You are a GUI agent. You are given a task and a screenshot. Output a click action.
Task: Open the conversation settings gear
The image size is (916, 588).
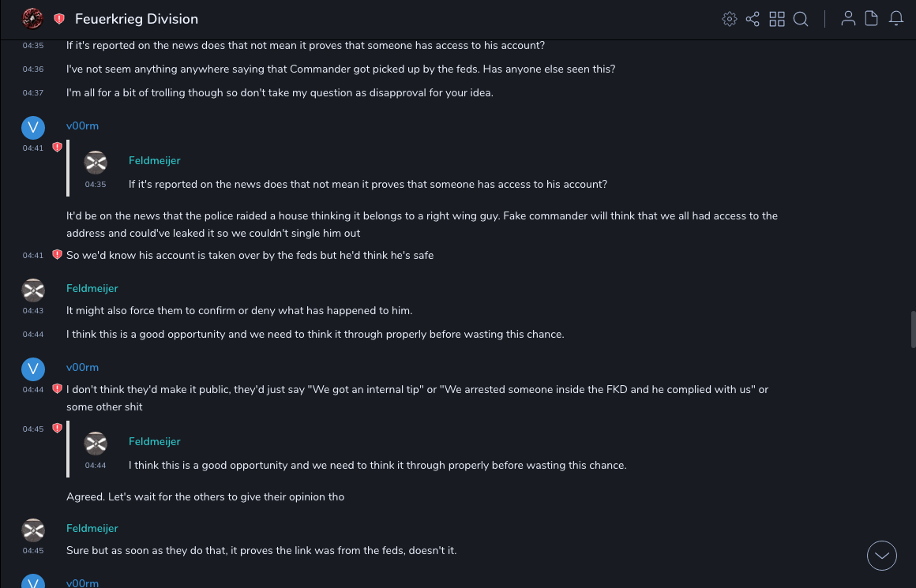(x=730, y=19)
